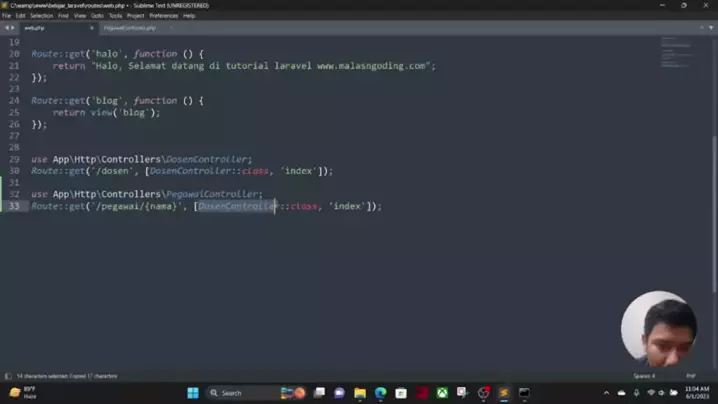Switch to the PegawaiController.php tab
718x404 pixels.
pos(130,28)
